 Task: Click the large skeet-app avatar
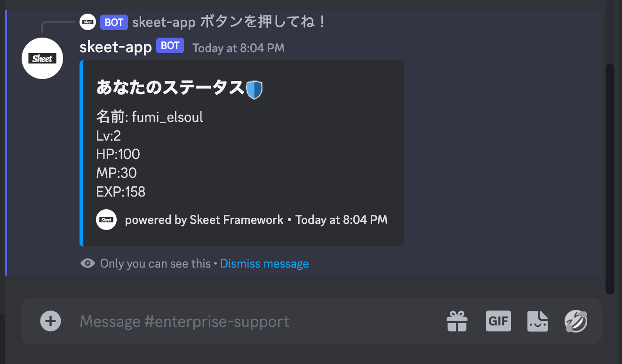pyautogui.click(x=42, y=58)
